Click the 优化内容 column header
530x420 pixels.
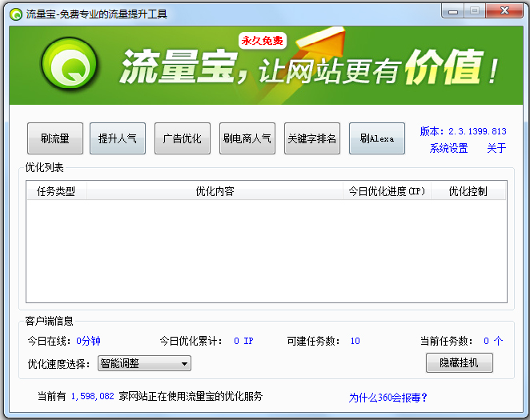pyautogui.click(x=215, y=191)
